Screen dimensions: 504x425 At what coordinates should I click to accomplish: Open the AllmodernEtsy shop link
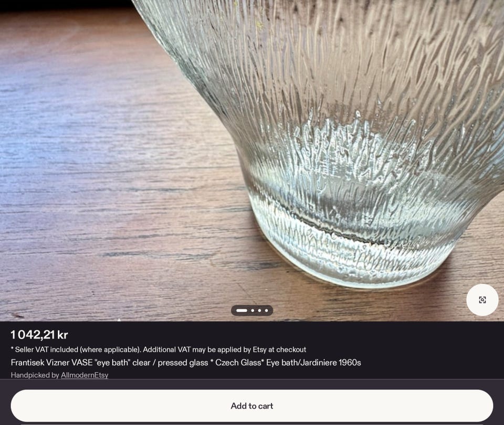85,375
